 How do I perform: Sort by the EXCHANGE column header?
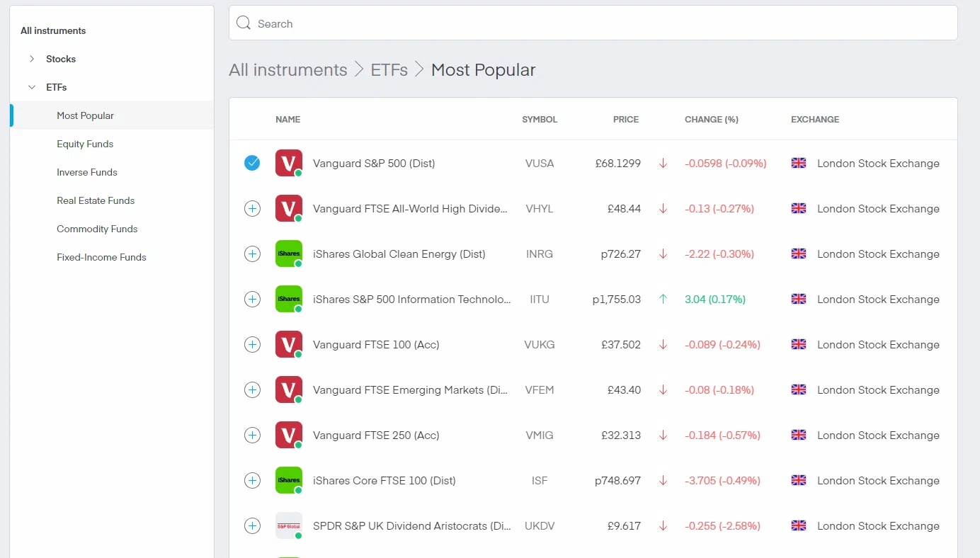815,120
